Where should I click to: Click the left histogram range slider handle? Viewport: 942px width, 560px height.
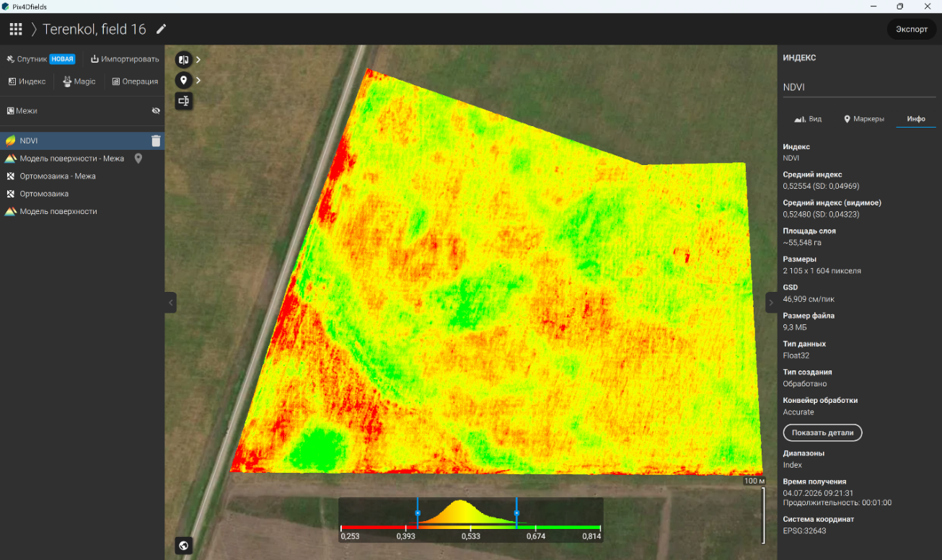coord(417,512)
